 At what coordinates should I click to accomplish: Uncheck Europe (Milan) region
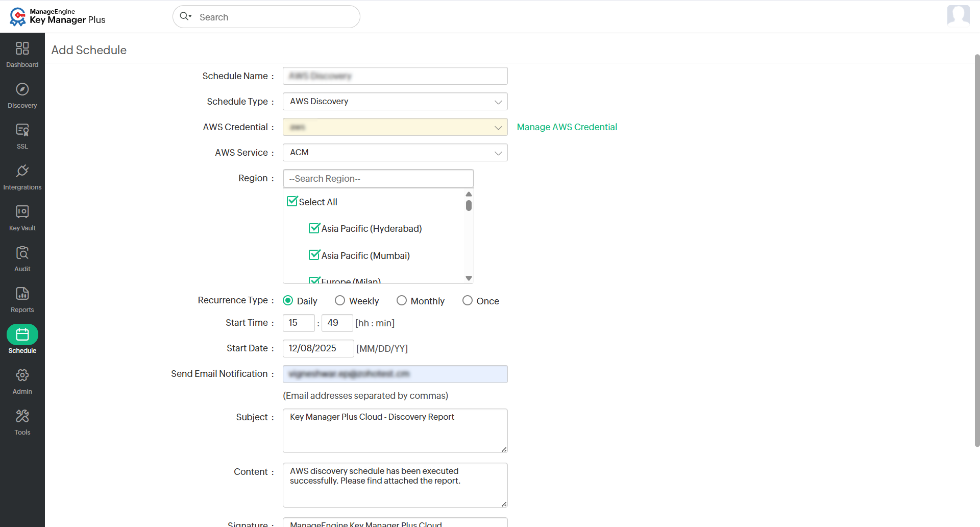pyautogui.click(x=314, y=280)
